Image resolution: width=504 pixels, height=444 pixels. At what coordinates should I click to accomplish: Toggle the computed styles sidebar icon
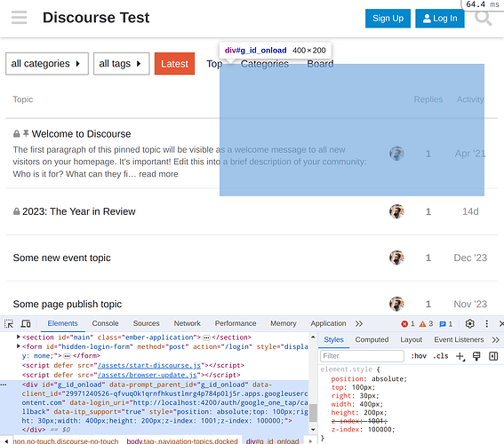point(493,356)
